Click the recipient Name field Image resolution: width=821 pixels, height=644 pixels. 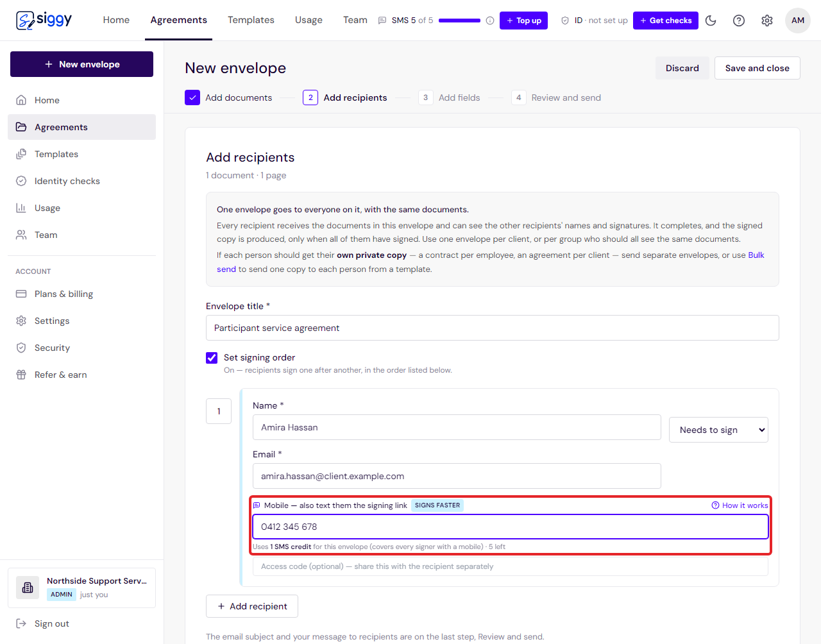pos(457,427)
